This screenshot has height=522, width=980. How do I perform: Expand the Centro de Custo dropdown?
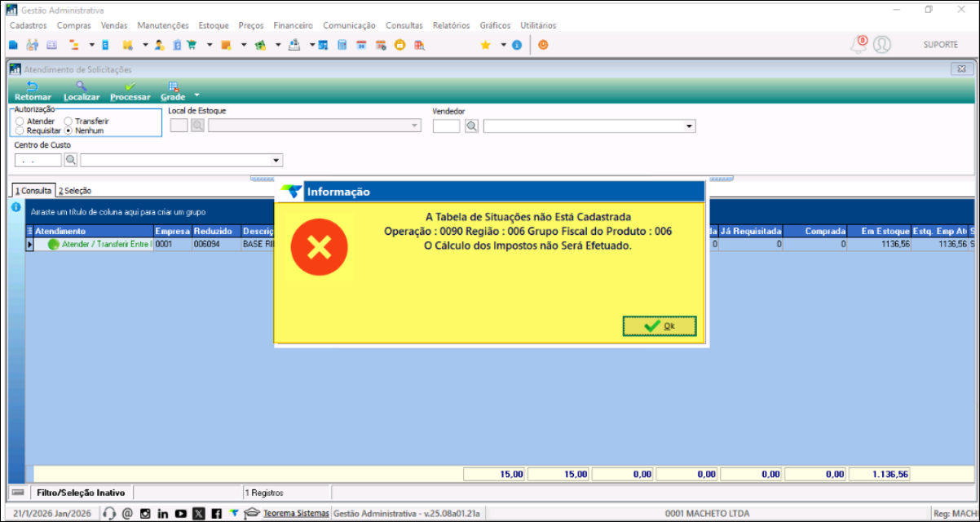276,160
